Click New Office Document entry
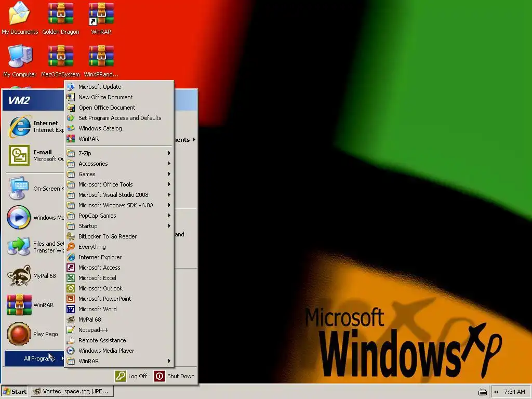This screenshot has height=399, width=532. point(119,97)
